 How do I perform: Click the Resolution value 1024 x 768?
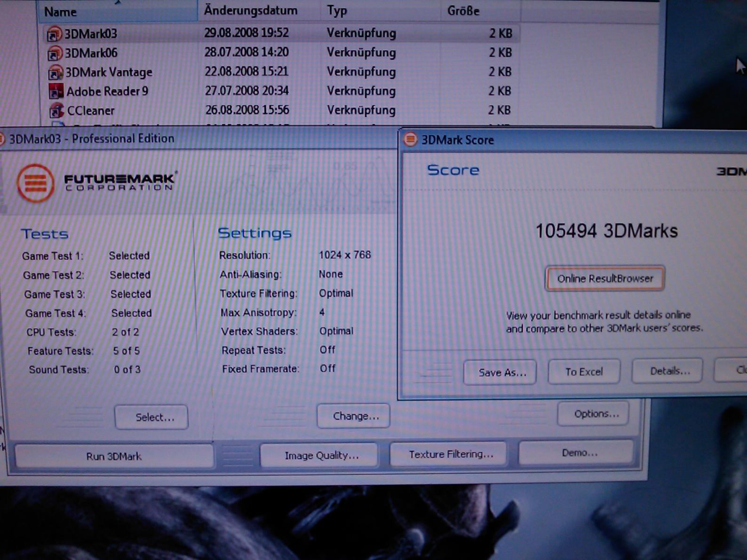pyautogui.click(x=345, y=255)
